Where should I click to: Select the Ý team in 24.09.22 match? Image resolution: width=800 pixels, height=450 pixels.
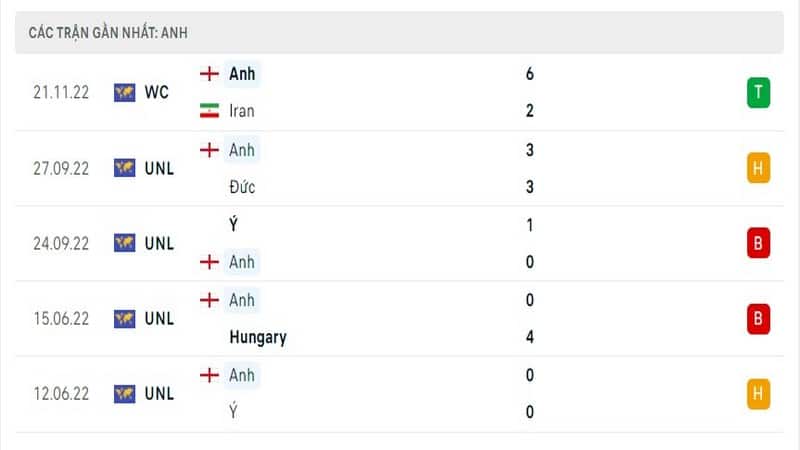tap(234, 224)
